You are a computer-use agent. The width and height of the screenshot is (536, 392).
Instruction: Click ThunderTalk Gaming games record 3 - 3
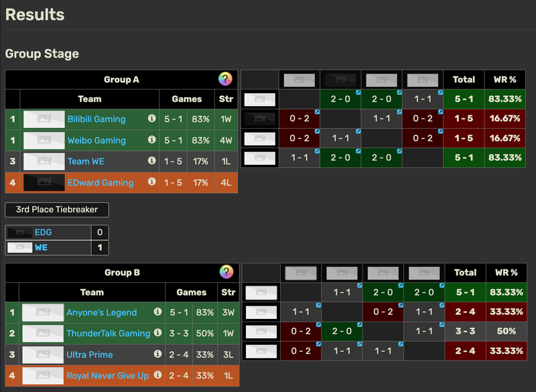click(x=179, y=333)
